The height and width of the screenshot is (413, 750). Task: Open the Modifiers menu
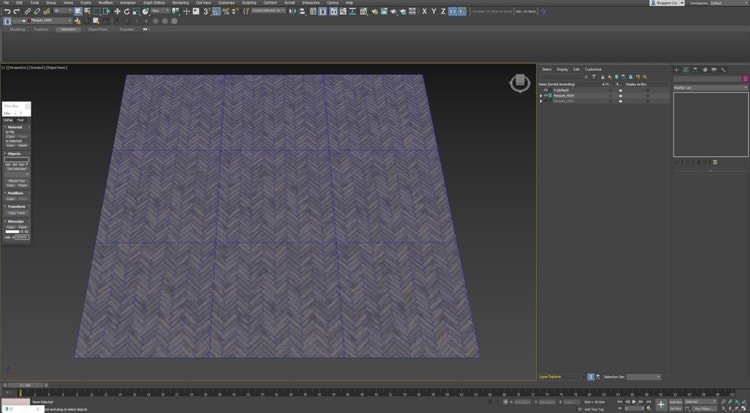click(105, 3)
